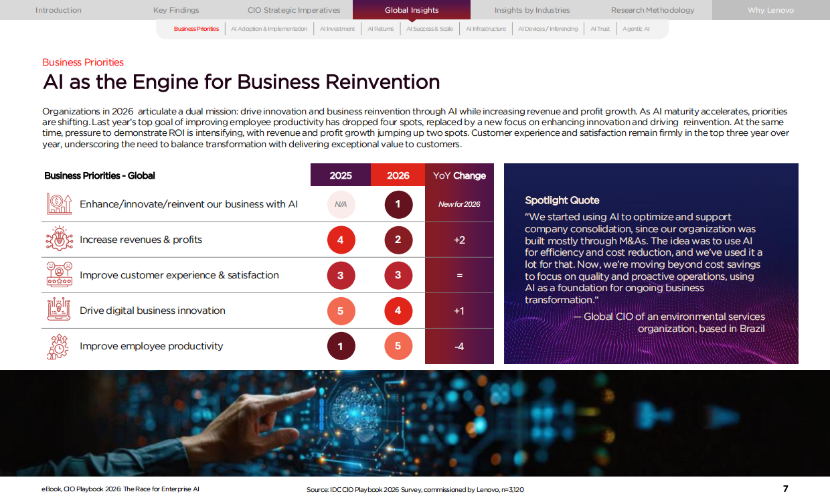Select the CIO Strategic Imperatives tab
The image size is (830, 504).
tap(293, 10)
